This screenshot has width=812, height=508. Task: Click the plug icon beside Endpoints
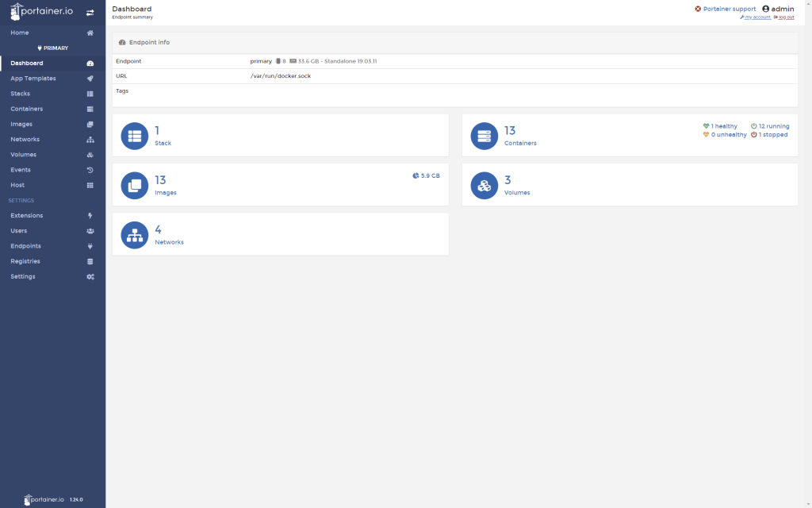[x=90, y=246]
